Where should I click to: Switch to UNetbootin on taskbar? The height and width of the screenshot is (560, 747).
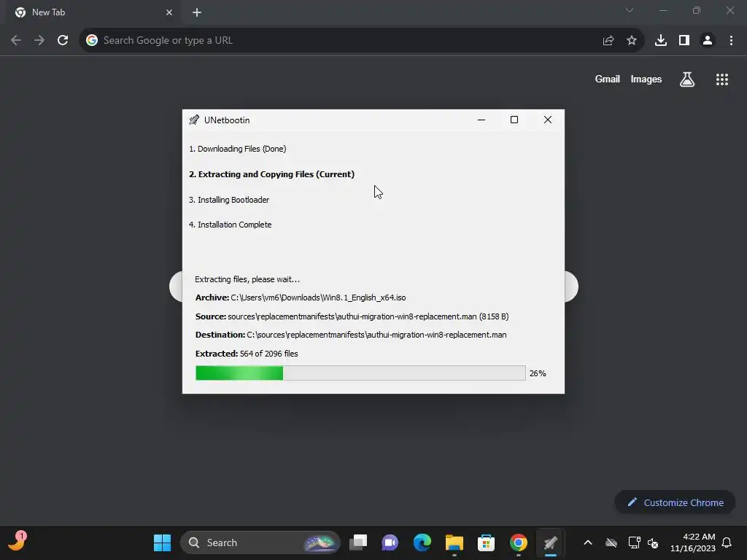pyautogui.click(x=551, y=542)
